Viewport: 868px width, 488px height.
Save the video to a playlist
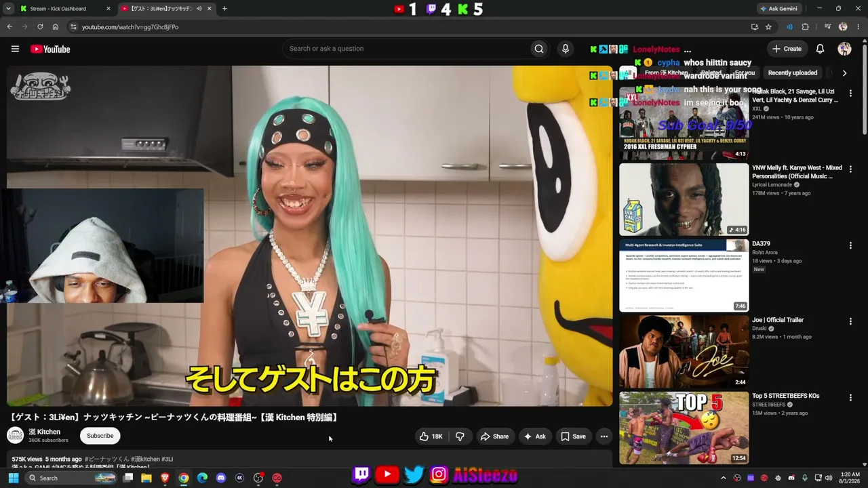[573, 436]
